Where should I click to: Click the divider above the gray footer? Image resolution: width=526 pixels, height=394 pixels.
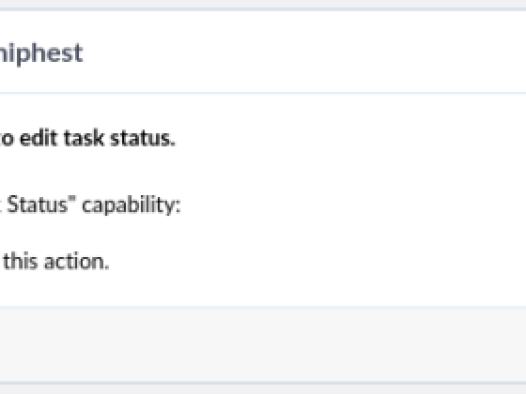coord(263,306)
